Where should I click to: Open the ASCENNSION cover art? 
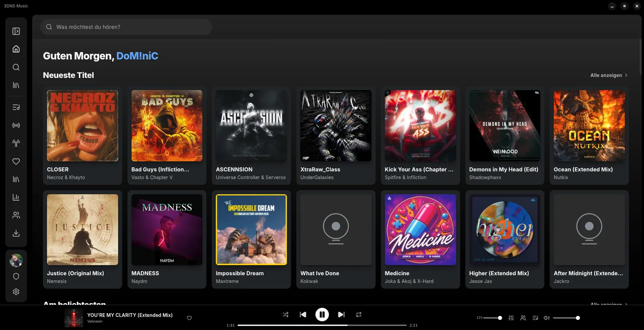coord(252,126)
